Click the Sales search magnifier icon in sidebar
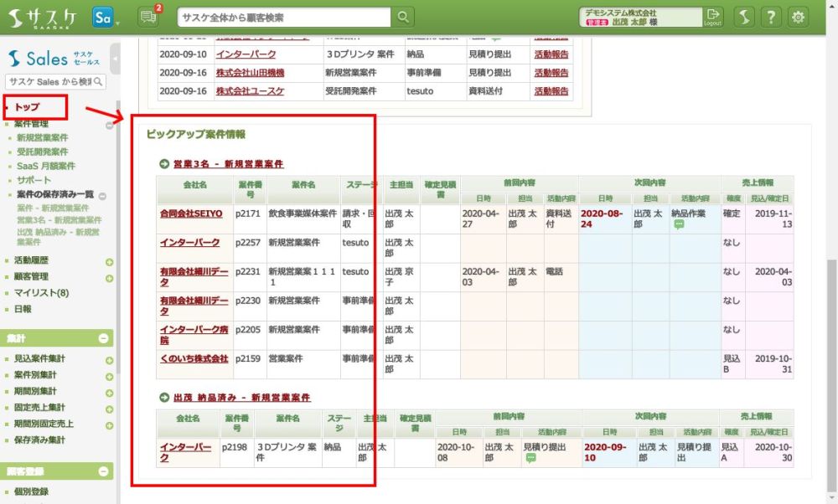This screenshot has width=838, height=504. 98,82
